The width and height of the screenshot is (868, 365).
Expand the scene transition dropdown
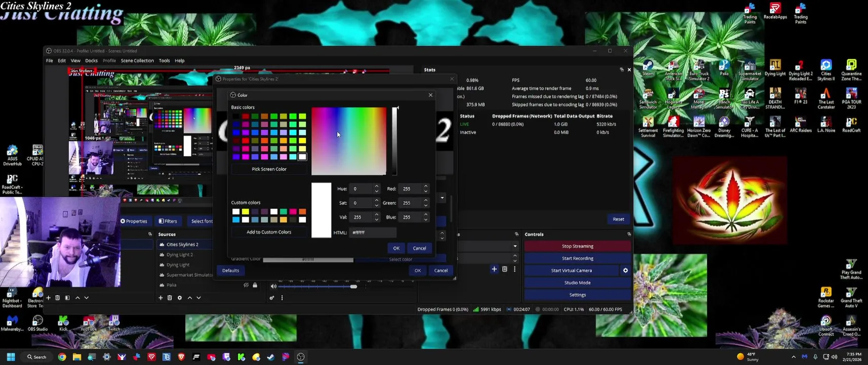[x=515, y=246]
